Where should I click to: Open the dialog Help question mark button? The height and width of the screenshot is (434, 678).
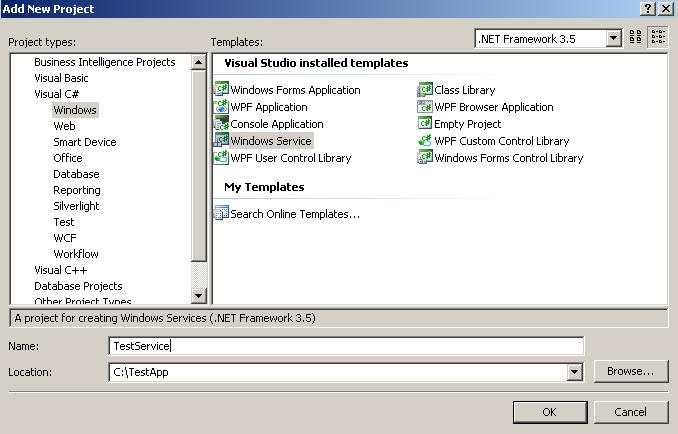pyautogui.click(x=648, y=9)
